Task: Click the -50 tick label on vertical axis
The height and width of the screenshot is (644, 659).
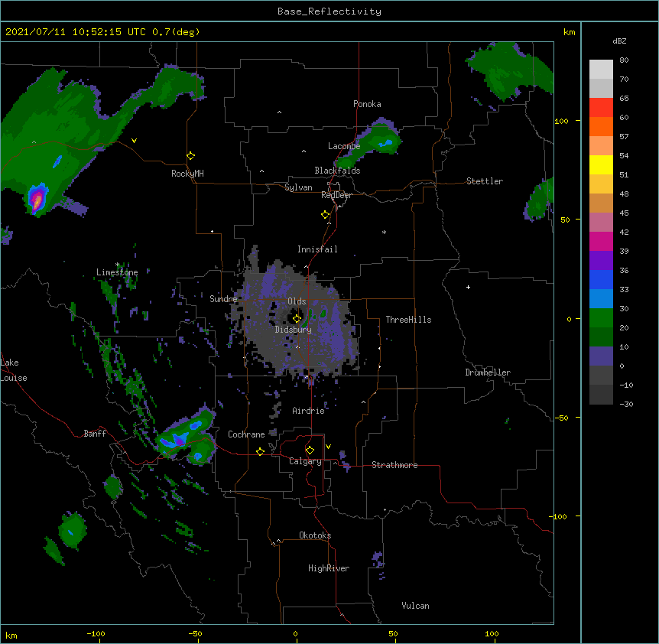Action: [561, 418]
